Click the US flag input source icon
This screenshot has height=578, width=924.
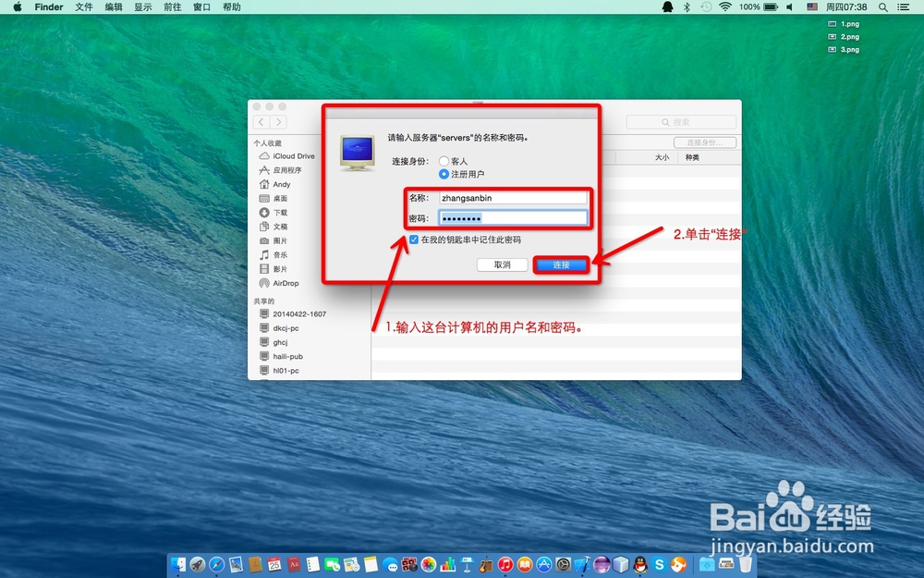tap(812, 7)
